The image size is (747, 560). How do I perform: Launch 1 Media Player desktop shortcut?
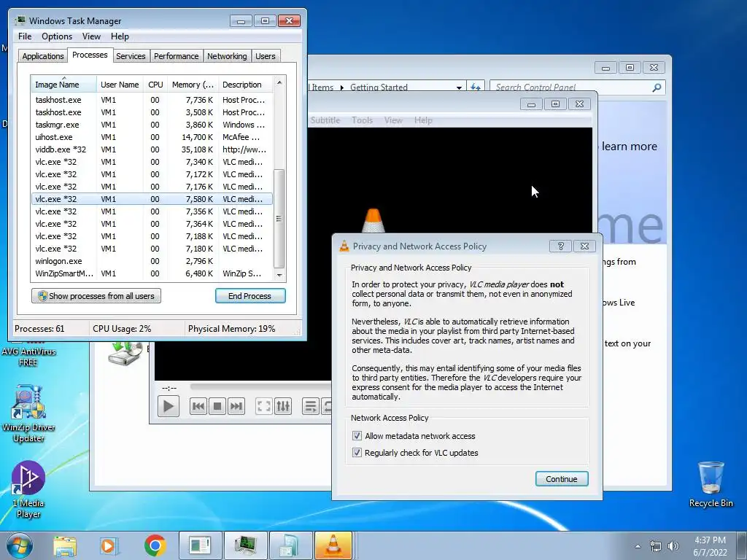pyautogui.click(x=28, y=489)
